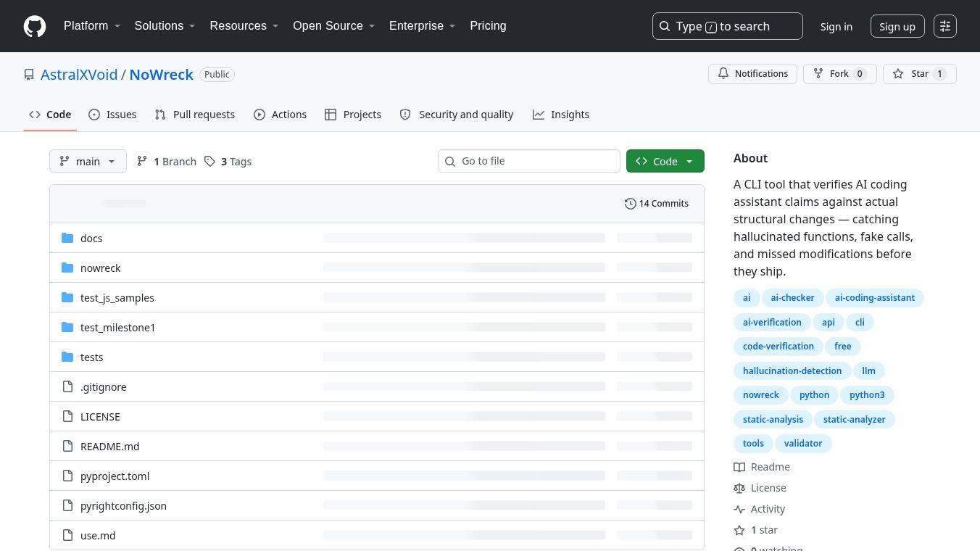Screen dimensions: 980x551
Task: Click the scales icon beside License
Action: click(739, 488)
